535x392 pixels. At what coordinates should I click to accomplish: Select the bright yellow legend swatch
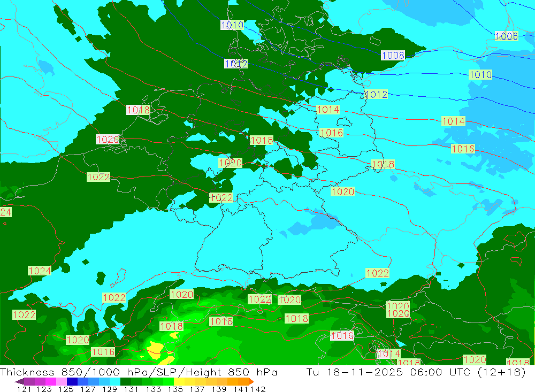coord(179,381)
